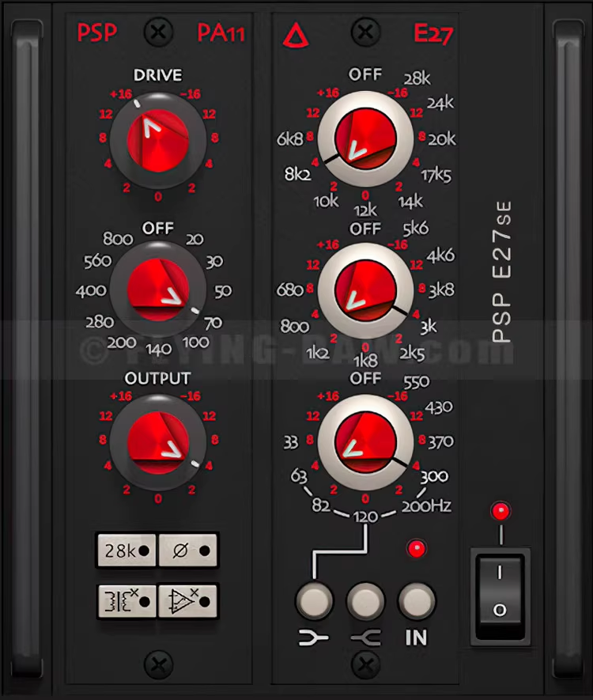This screenshot has height=700, width=593.
Task: Toggle the transformer bypass button
Action: pos(127,601)
